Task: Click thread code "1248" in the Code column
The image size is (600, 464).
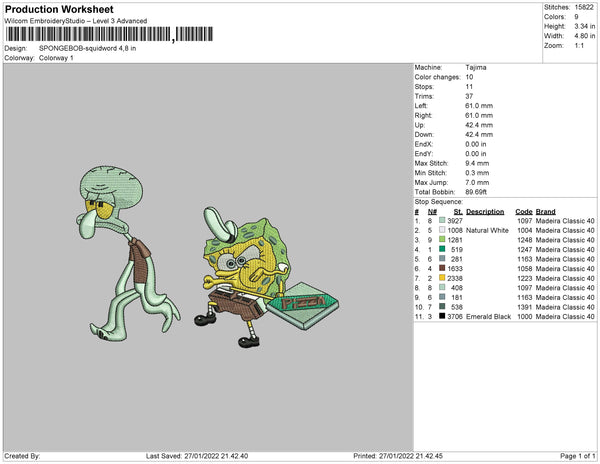Action: [525, 240]
